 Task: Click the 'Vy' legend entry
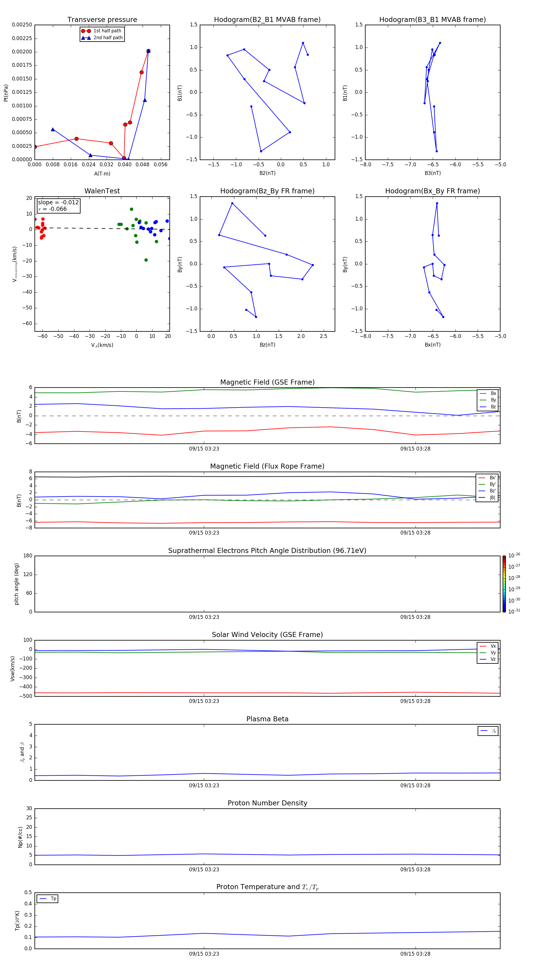488,652
